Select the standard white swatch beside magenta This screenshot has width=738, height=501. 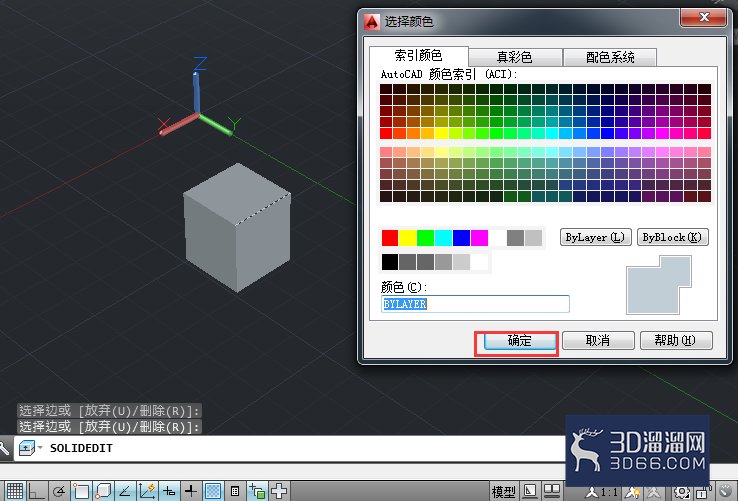point(497,238)
